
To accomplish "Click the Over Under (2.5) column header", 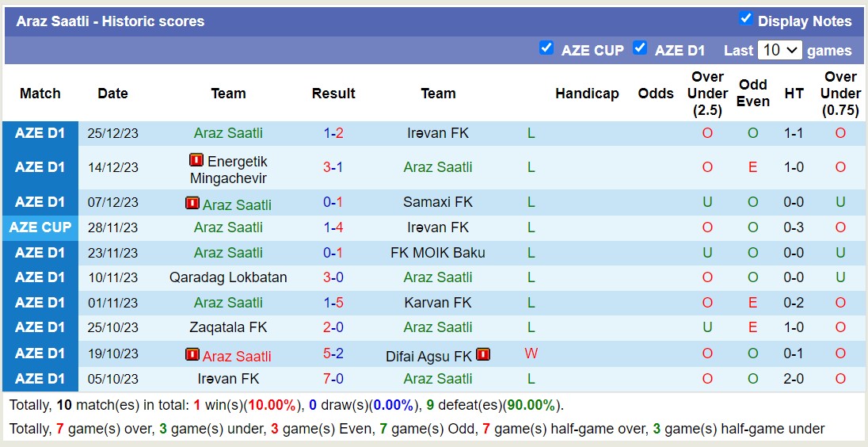I will (707, 94).
